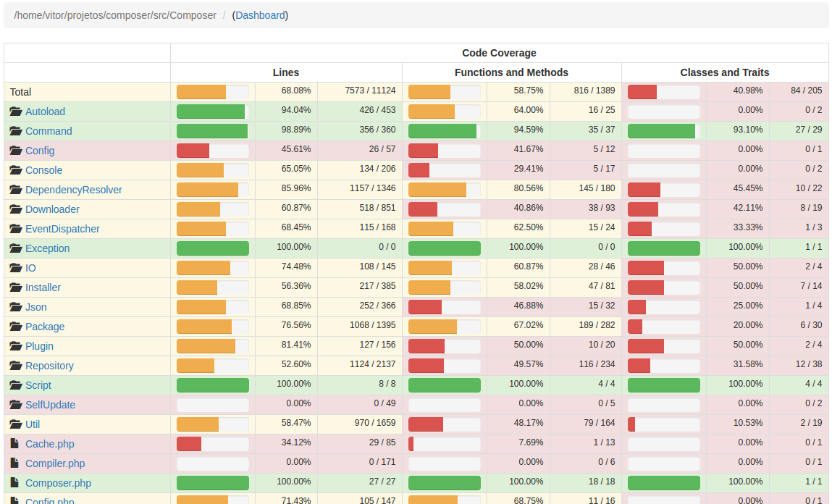The image size is (832, 504).
Task: Click the folder icon beside Config directory
Action: click(x=16, y=151)
